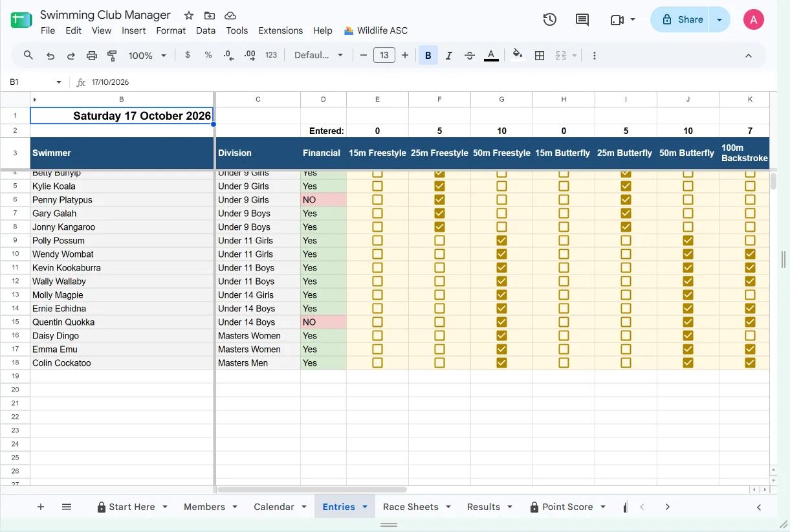Open the borders tool

click(x=540, y=56)
